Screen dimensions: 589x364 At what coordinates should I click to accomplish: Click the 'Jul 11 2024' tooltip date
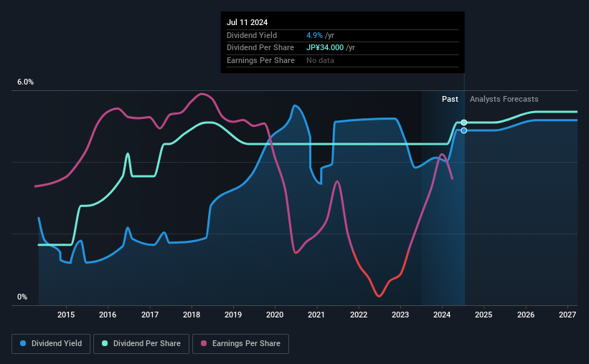coord(248,22)
